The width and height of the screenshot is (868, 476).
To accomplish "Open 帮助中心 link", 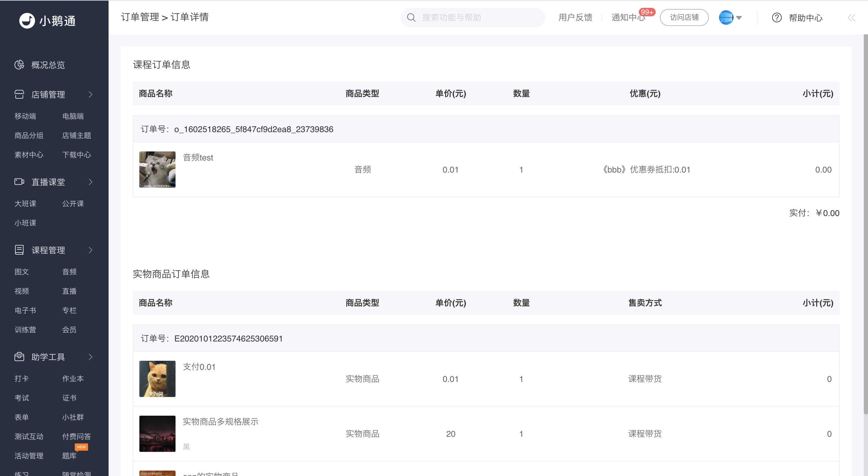I will point(806,17).
